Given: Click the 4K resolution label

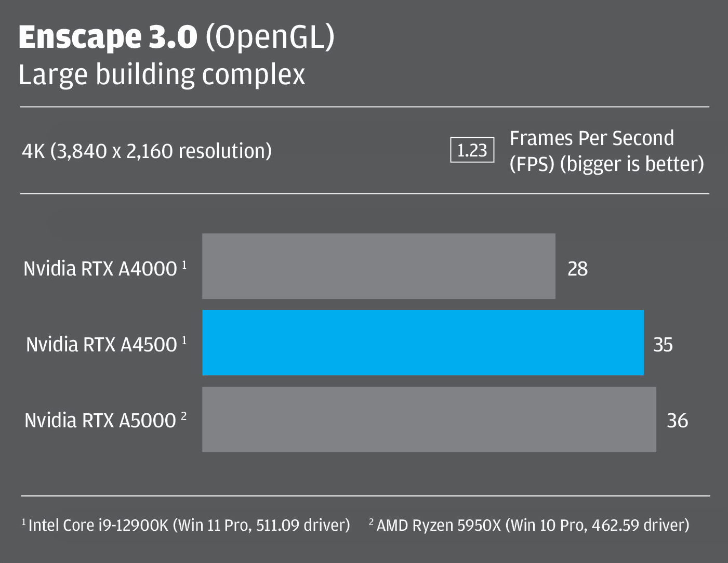Looking at the screenshot, I should 147,151.
